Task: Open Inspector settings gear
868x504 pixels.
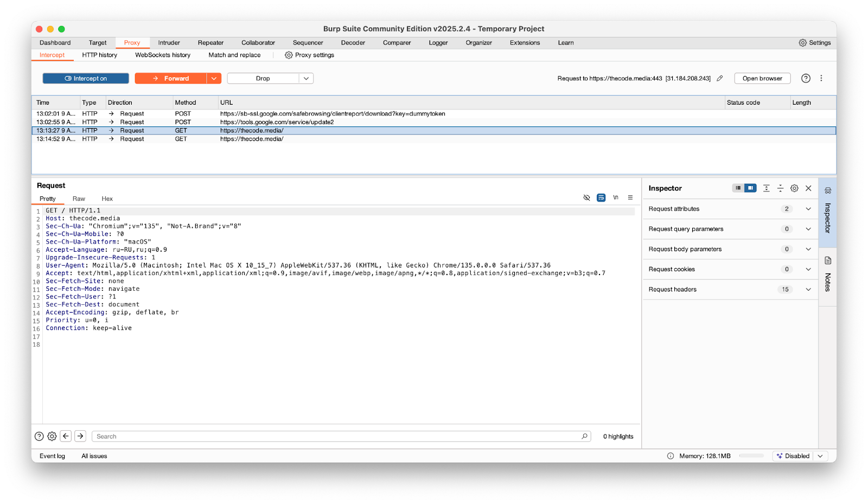Action: pyautogui.click(x=794, y=188)
